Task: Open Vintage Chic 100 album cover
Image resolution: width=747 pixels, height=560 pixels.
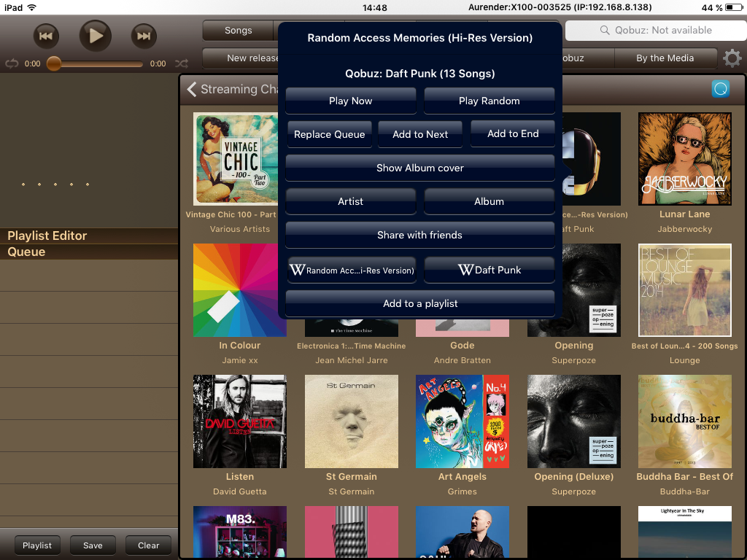Action: 236,159
